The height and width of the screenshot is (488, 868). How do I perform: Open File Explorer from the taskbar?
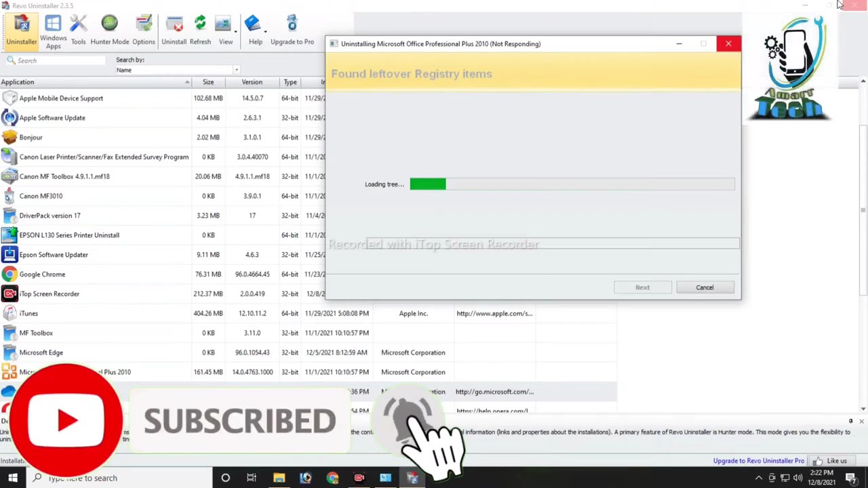(279, 478)
